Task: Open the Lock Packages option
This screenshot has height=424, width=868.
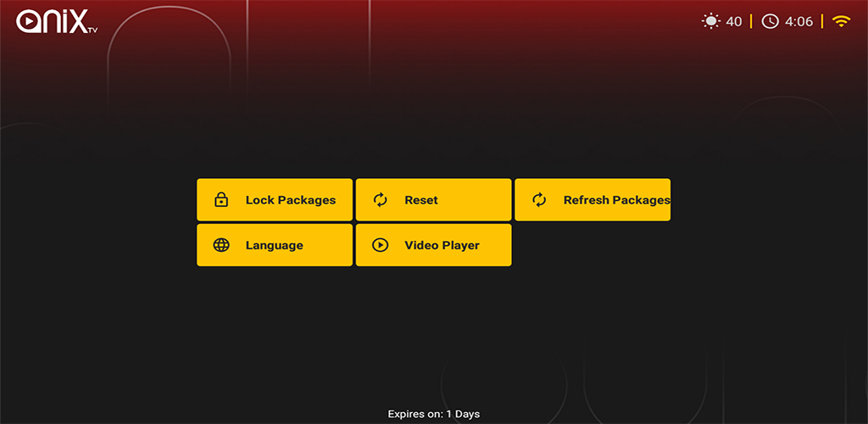Action: coord(275,200)
